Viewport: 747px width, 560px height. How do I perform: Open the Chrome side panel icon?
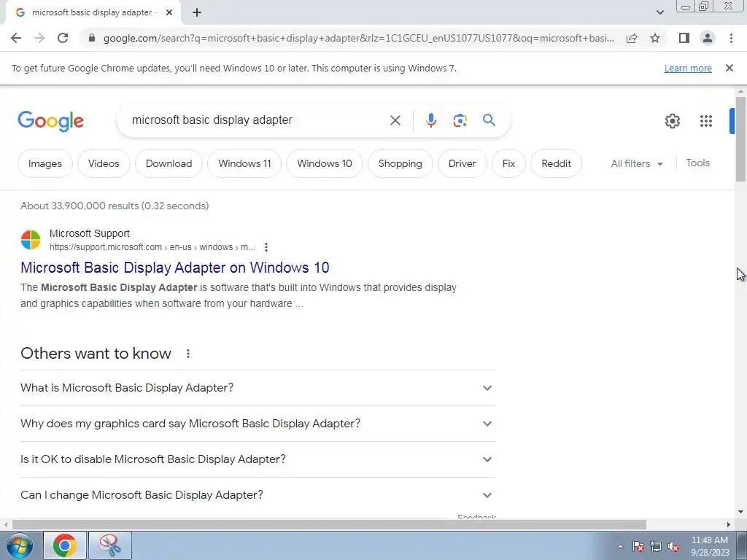684,38
